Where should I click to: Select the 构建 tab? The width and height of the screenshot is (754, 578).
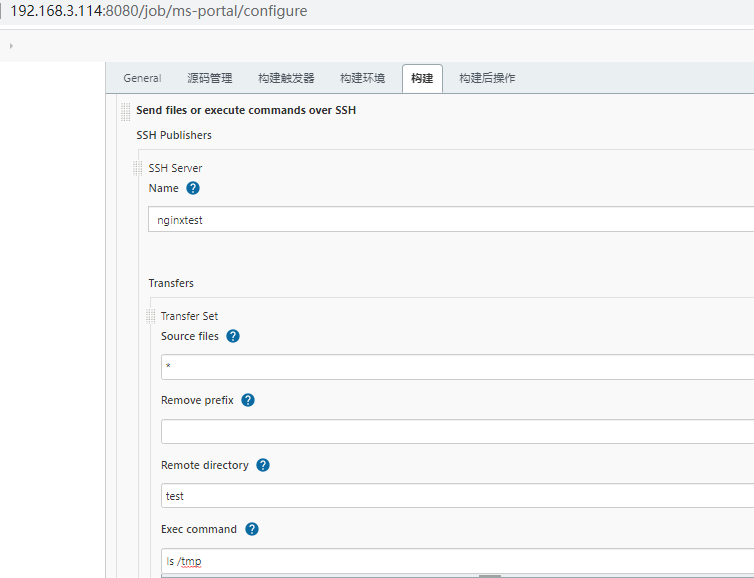(x=422, y=78)
